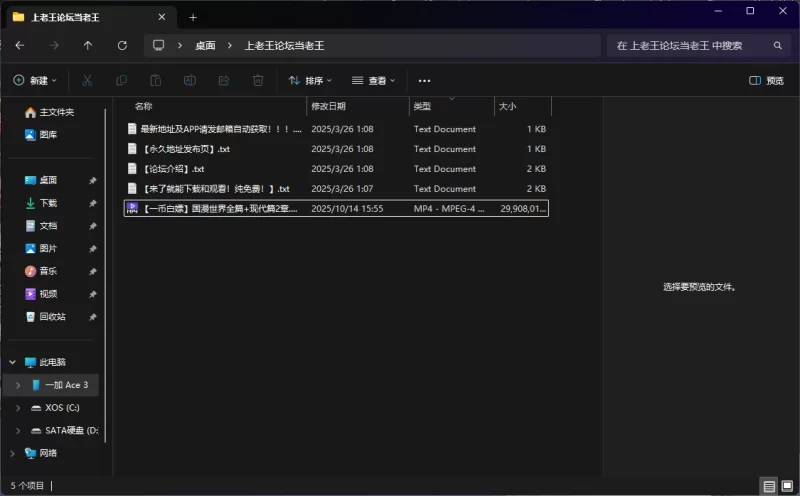Click the Copy icon in toolbar

(121, 80)
